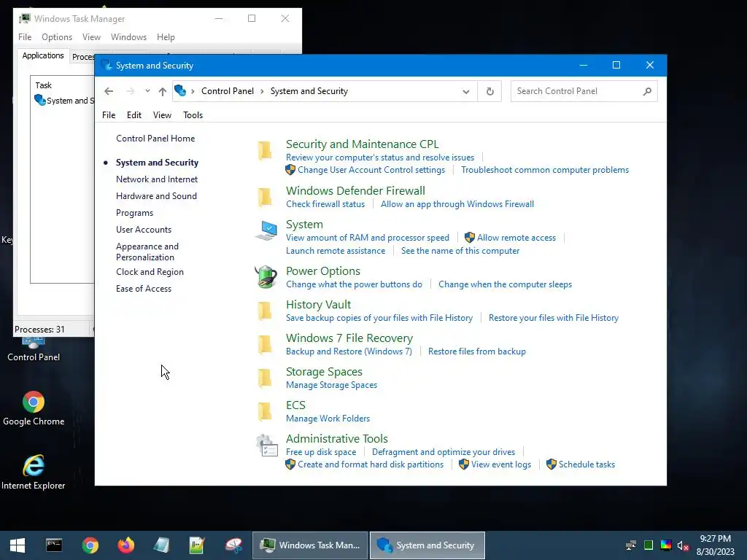Image resolution: width=747 pixels, height=560 pixels.
Task: Click the Snipping Tool taskbar icon
Action: point(233,545)
